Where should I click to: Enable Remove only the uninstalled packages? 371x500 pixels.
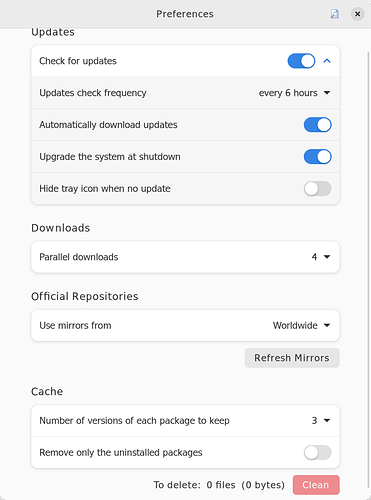317,453
